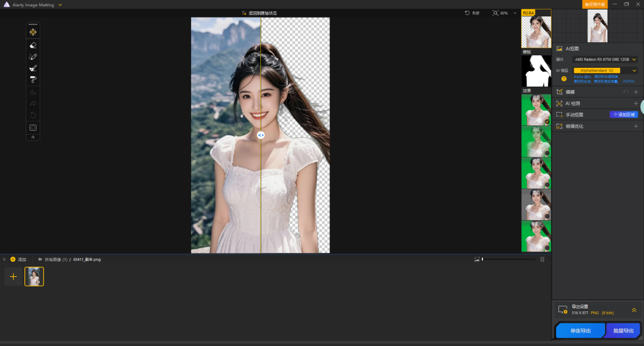Image resolution: width=644 pixels, height=346 pixels.
Task: Click the mask preview icon in the toolbar
Action: pos(33,128)
